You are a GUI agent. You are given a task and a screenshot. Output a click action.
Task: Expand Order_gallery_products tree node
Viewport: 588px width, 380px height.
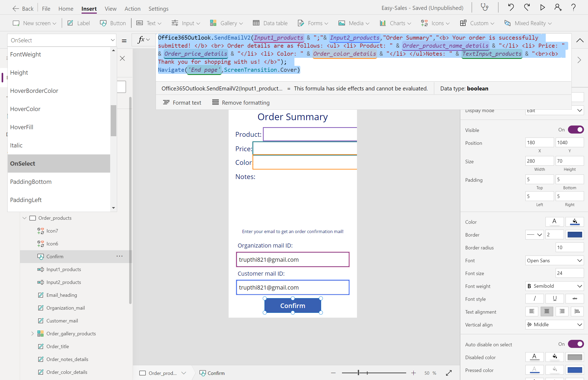(32, 333)
